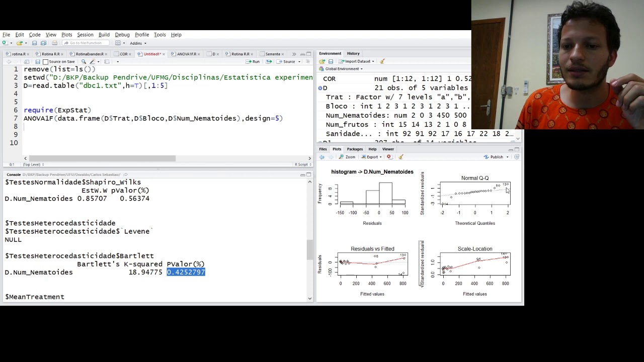Click the editor horizontal scrollbar
The width and height of the screenshot is (644, 362).
[x=102, y=158]
